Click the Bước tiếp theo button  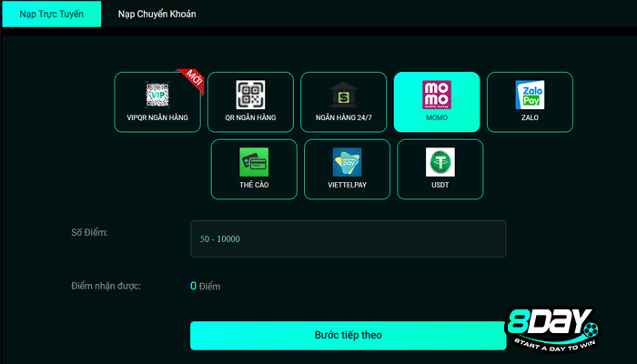click(349, 335)
